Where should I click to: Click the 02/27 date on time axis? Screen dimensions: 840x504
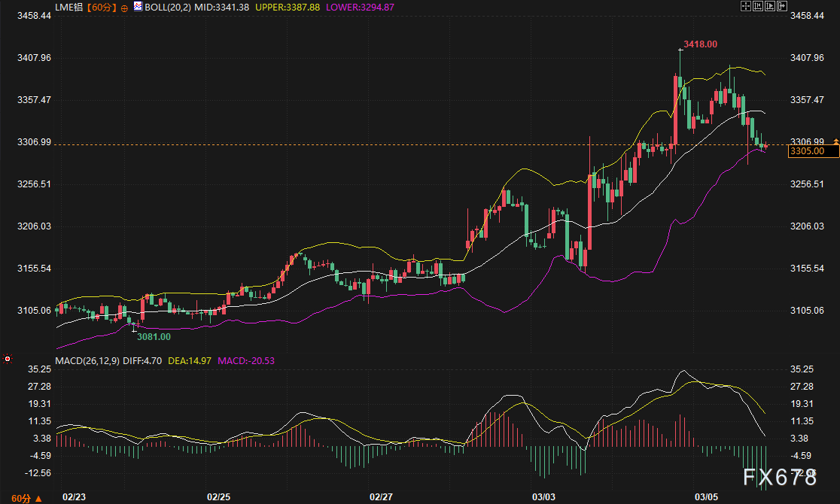[x=382, y=497]
